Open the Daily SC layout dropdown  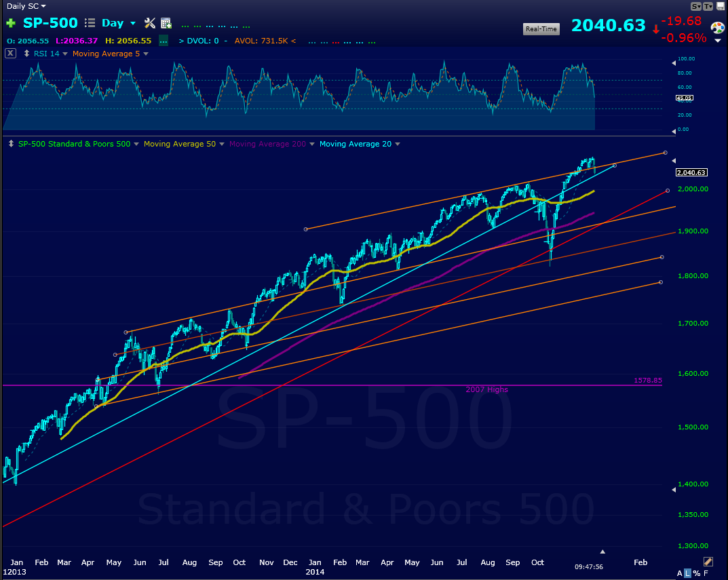tap(26, 6)
